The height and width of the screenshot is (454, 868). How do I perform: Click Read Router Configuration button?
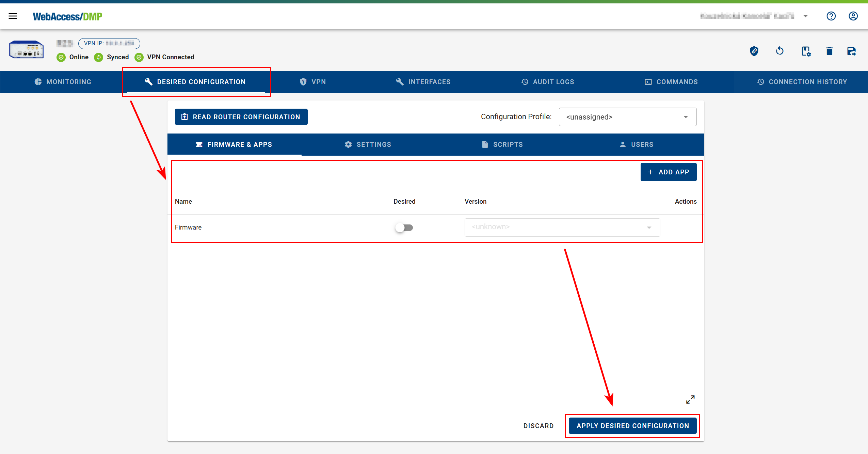click(x=241, y=117)
